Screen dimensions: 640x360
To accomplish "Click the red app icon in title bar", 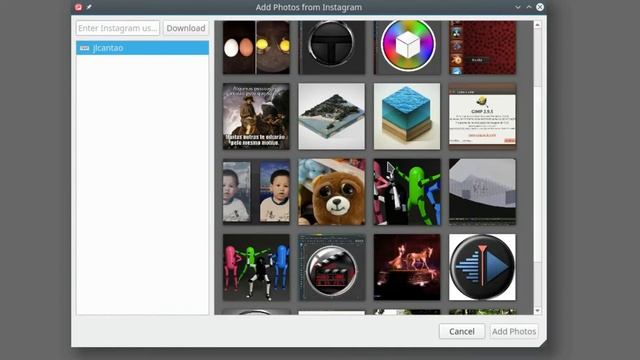I will [78, 7].
